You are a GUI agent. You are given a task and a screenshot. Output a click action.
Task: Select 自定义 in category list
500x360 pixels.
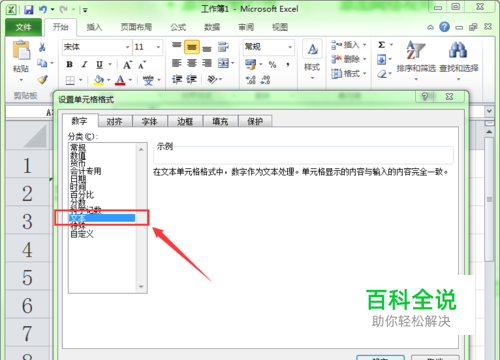point(82,234)
